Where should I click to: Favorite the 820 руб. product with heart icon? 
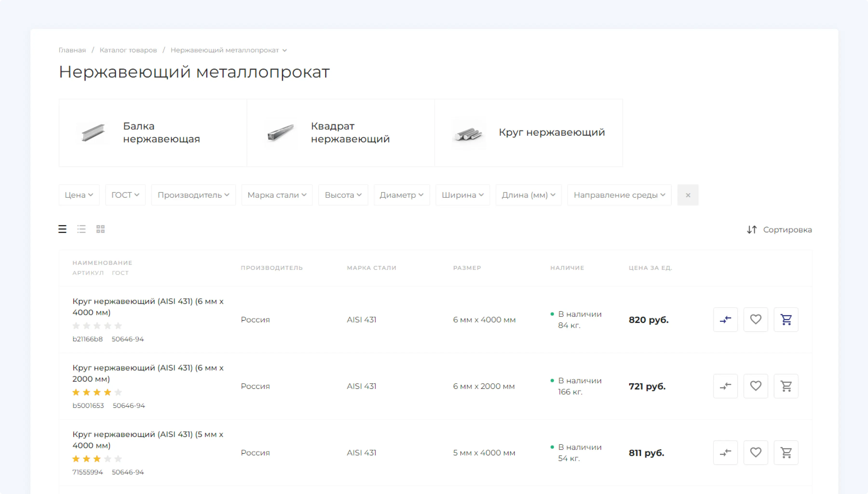(755, 319)
